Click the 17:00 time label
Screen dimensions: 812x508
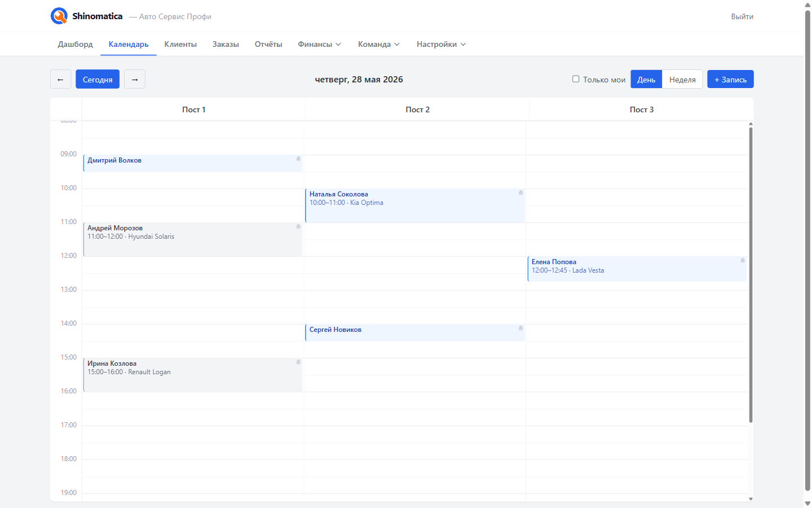(x=68, y=425)
